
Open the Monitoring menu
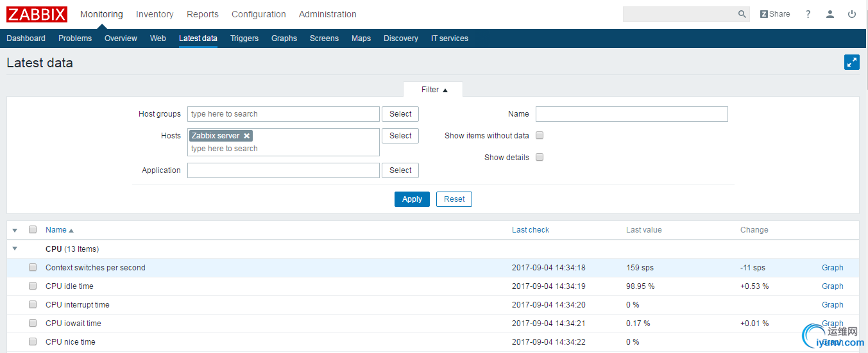(101, 14)
